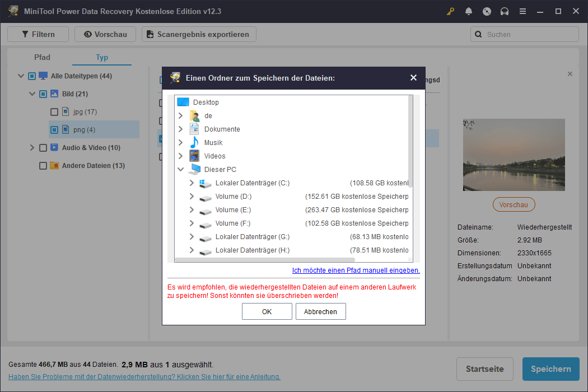Select the 'de' user folder icon

[x=194, y=115]
